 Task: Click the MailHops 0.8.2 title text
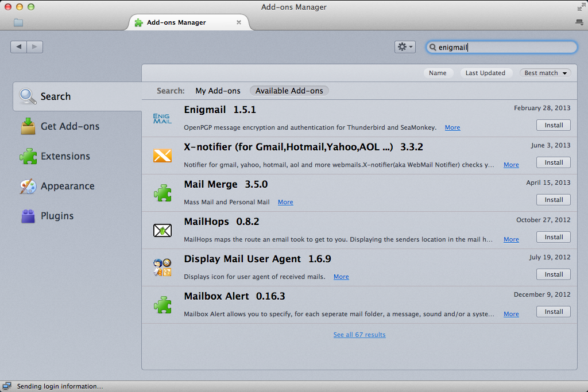(x=221, y=222)
